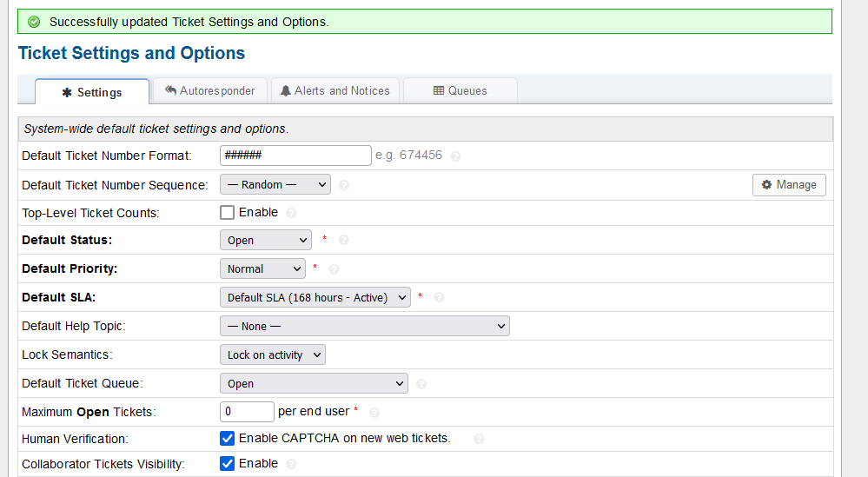
Task: Click help tip icon beside Default Ticket Queue
Action: [421, 384]
